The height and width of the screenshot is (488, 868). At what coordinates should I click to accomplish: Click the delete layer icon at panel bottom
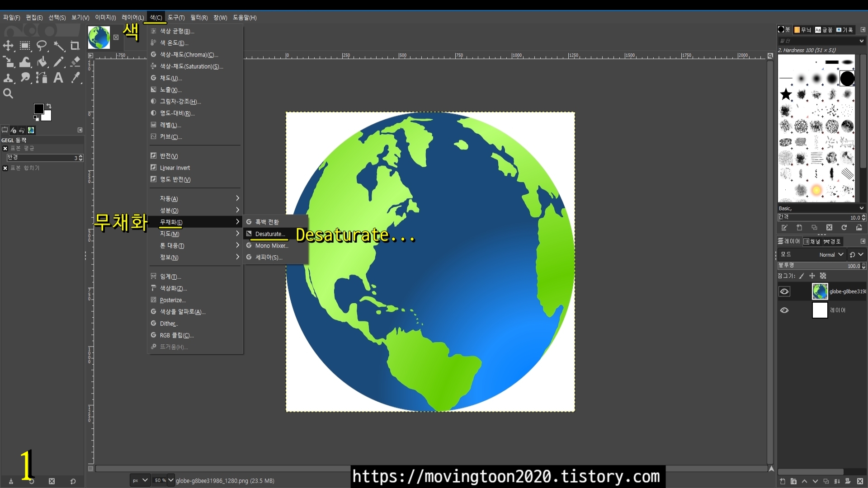(860, 481)
